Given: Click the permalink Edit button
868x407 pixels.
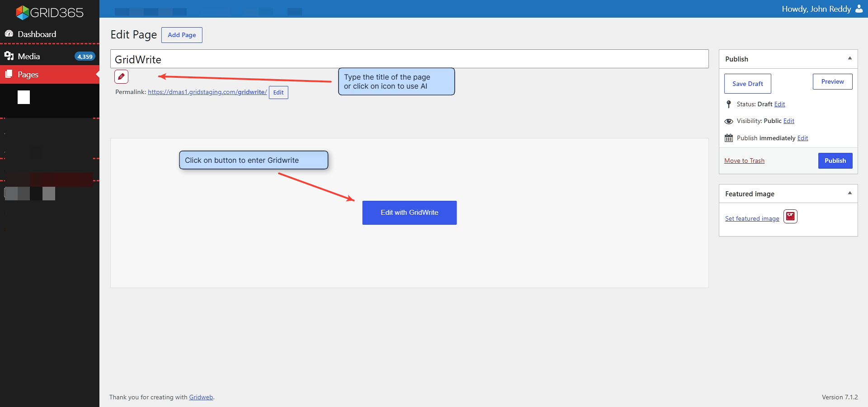Looking at the screenshot, I should [x=278, y=92].
